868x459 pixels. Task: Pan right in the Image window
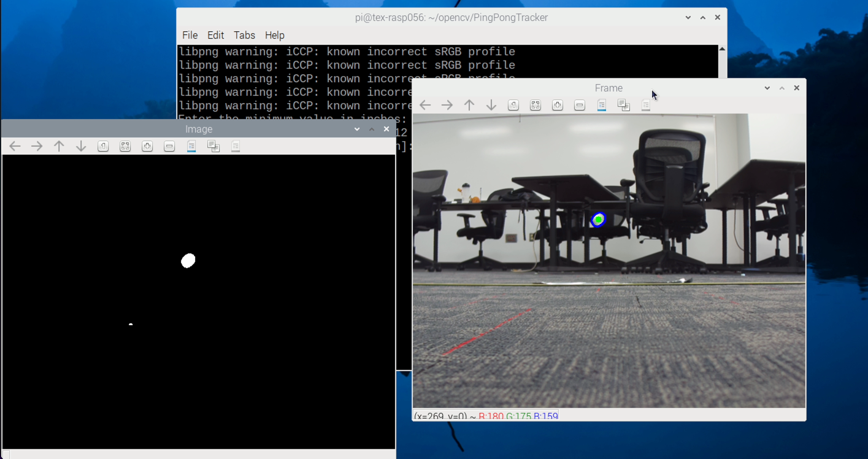[x=37, y=146]
